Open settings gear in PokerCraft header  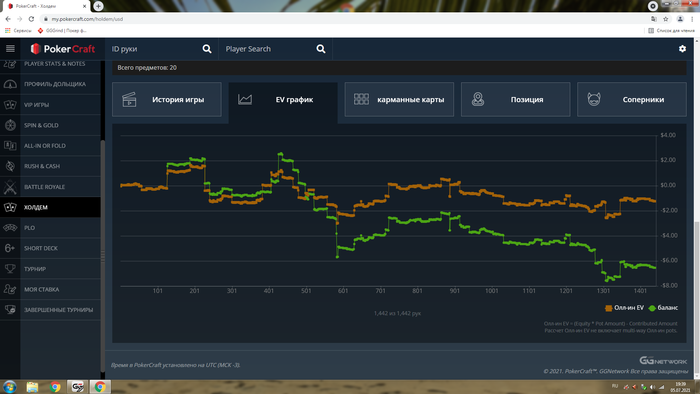click(682, 49)
